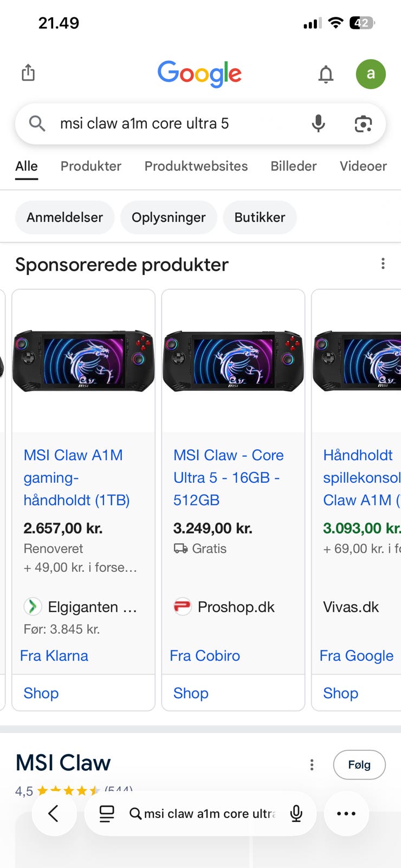Screen dimensions: 401x868
Task: Tap the share icon at top left
Action: [x=28, y=73]
